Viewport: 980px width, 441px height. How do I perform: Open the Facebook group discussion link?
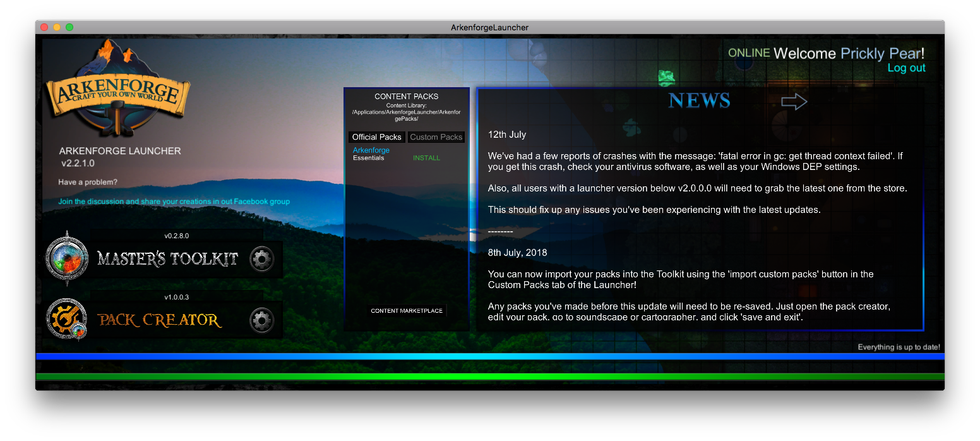click(x=174, y=202)
